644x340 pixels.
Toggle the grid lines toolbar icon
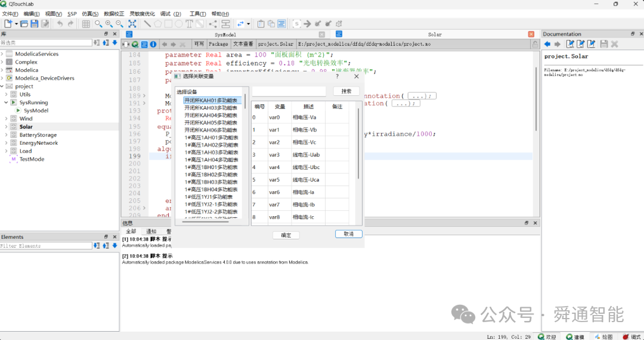coord(86,24)
